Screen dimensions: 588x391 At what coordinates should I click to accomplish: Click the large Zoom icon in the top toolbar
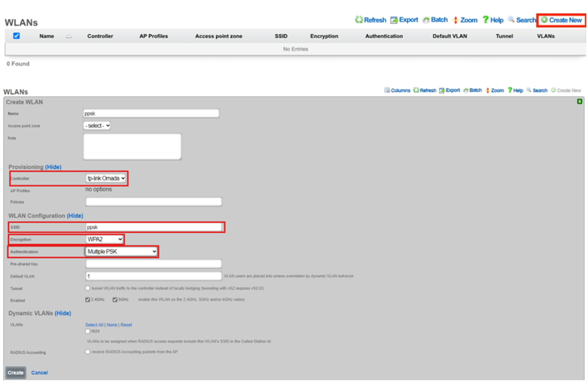click(456, 20)
